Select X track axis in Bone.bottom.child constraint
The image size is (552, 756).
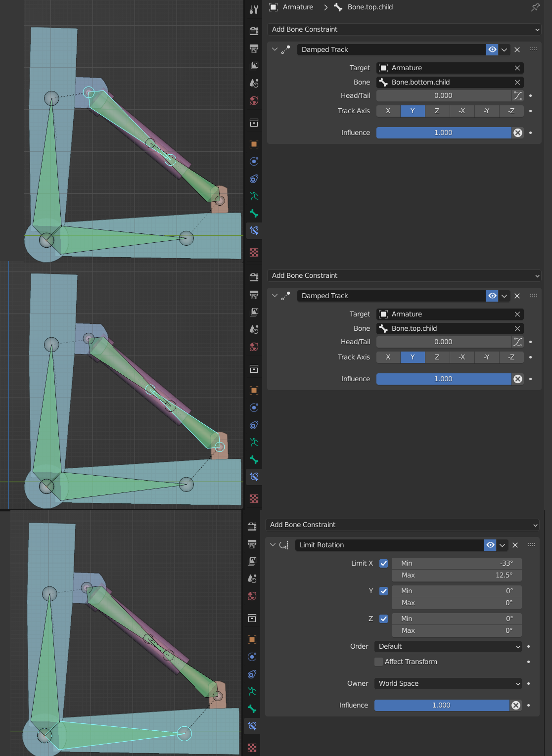click(388, 111)
